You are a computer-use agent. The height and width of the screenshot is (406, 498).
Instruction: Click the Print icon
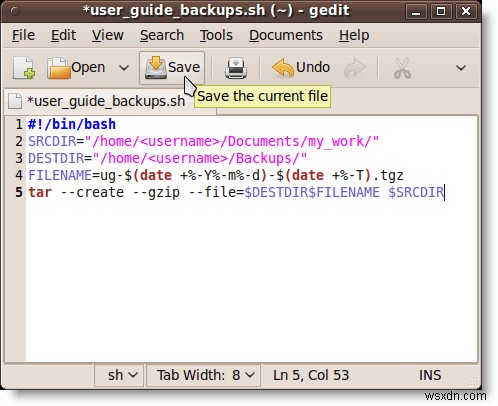pos(236,68)
